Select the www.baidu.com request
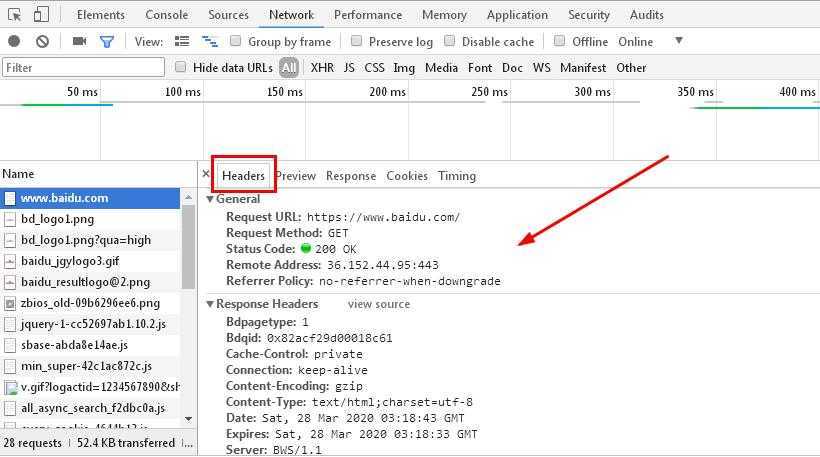820x457 pixels. pos(90,198)
